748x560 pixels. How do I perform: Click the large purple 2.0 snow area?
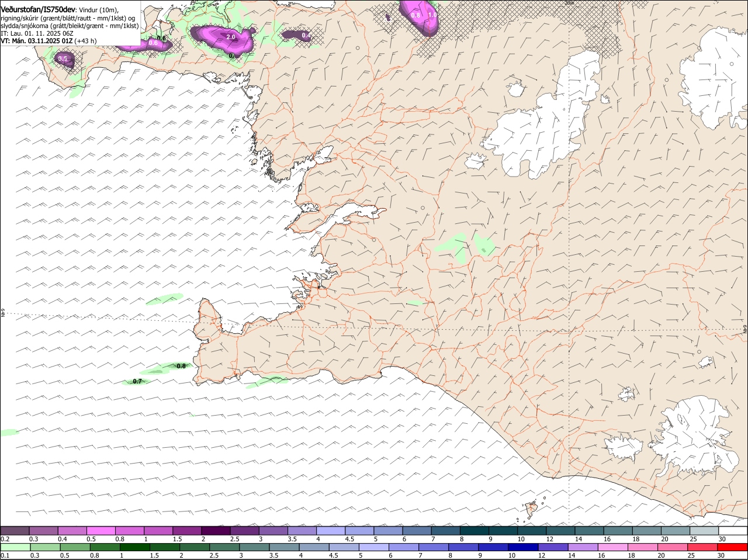pyautogui.click(x=222, y=40)
